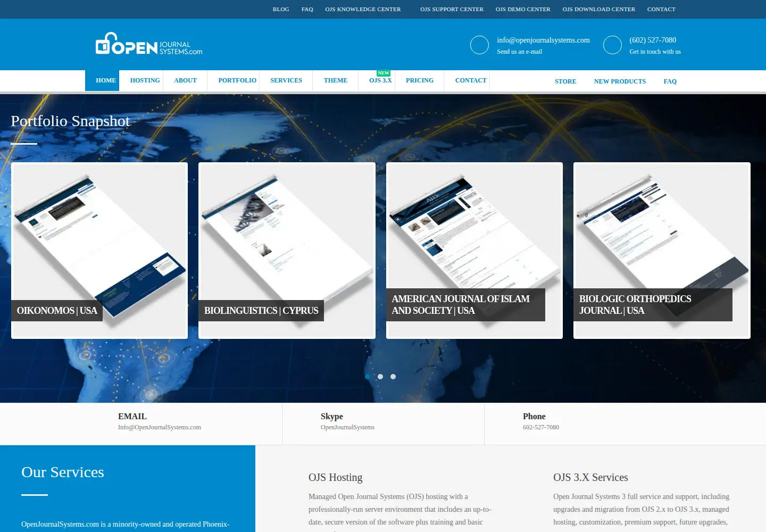Click the email circle icon in header
Screen dimensions: 766x532
pos(479,45)
